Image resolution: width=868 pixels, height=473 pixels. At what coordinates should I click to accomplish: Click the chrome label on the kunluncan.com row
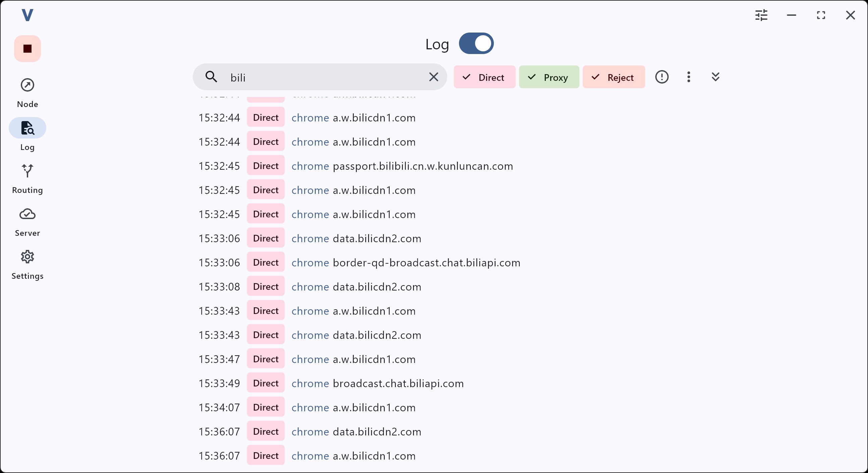click(x=310, y=166)
